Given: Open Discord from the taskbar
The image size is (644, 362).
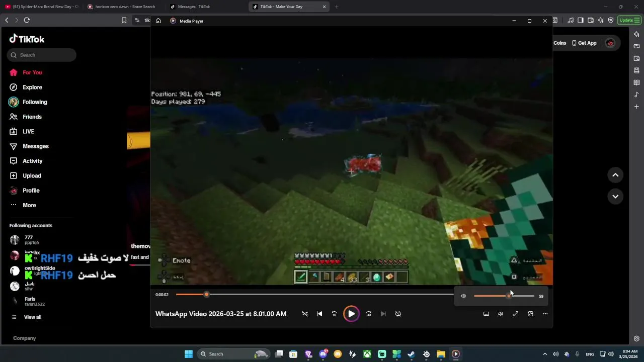Looking at the screenshot, I should click(324, 354).
